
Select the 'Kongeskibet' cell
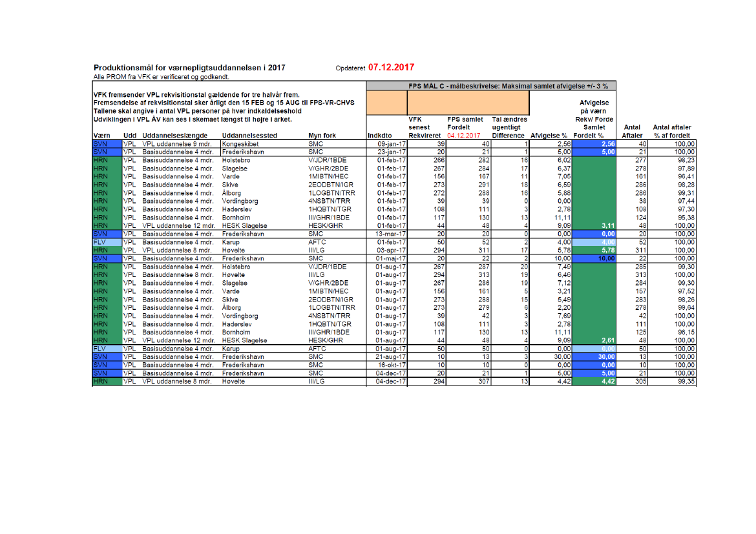[x=240, y=144]
